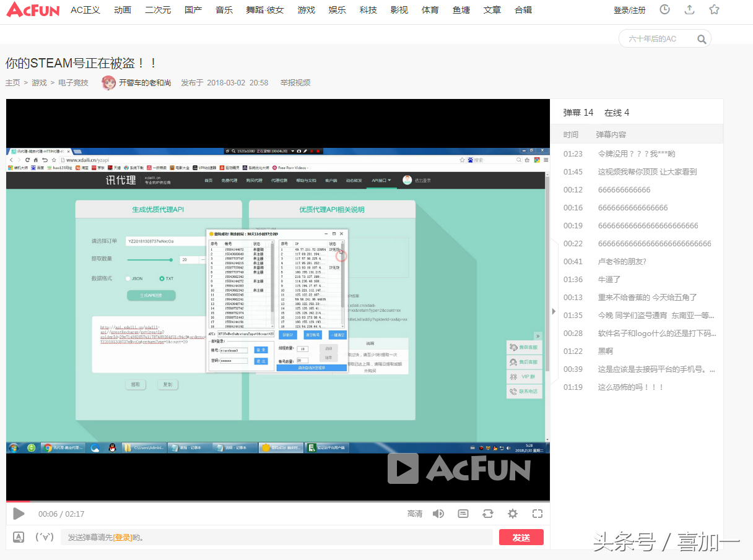Open the 动画 channel
Viewport: 753px width, 560px height.
123,10
